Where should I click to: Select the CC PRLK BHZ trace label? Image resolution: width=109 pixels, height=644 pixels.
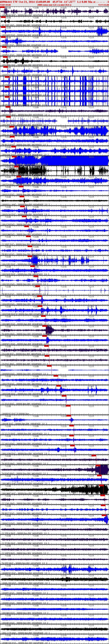tap(25, 534)
